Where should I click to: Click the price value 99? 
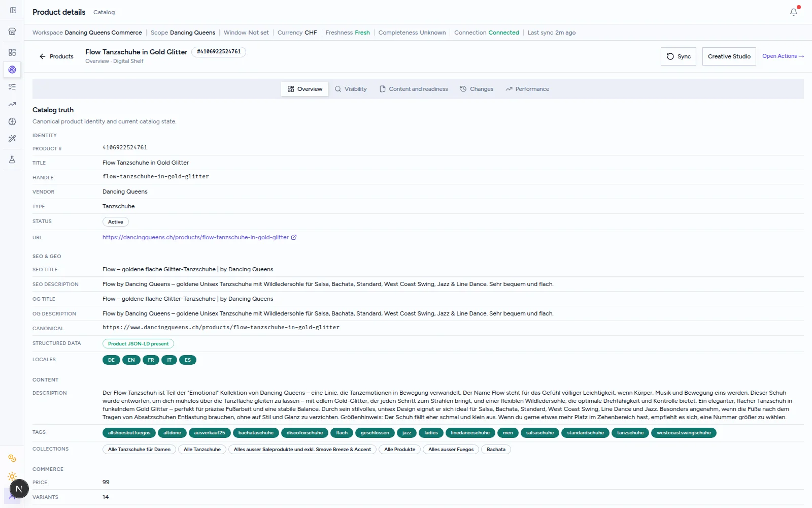(106, 482)
